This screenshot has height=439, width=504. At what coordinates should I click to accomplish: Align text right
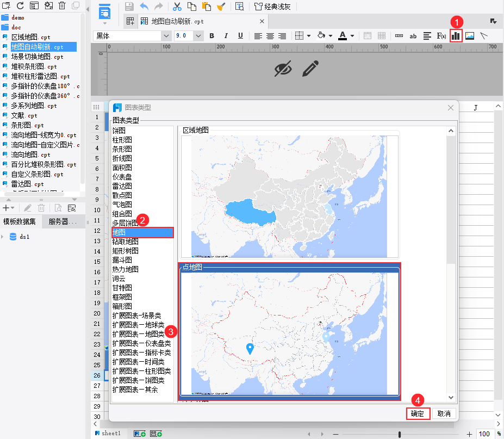click(282, 36)
